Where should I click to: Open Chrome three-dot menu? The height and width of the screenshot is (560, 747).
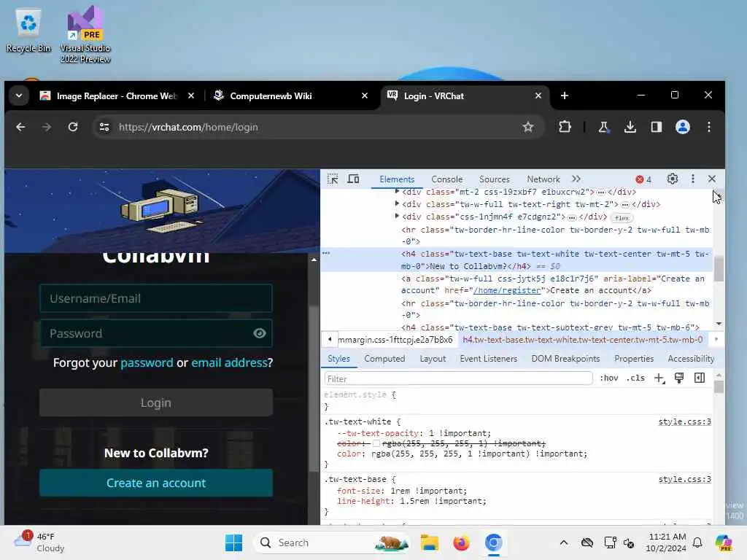(x=709, y=127)
